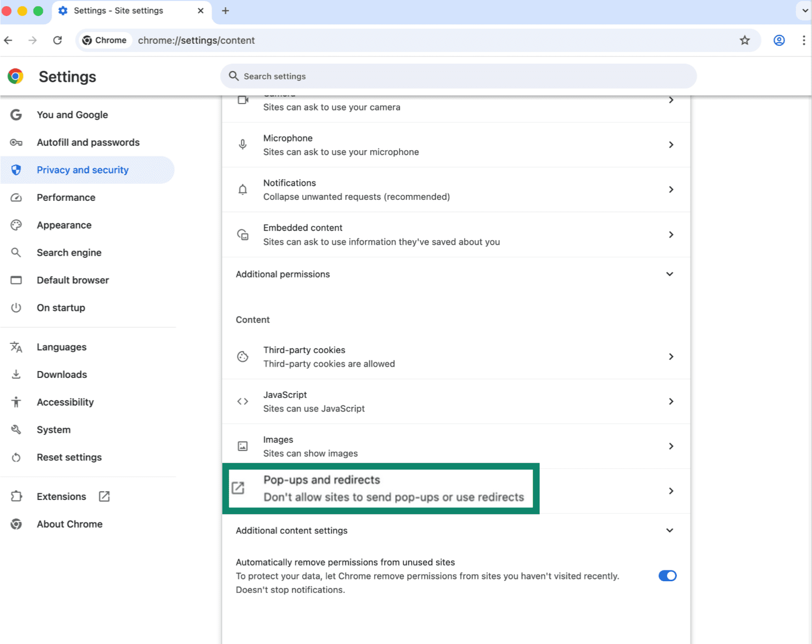Open the About Chrome page
This screenshot has width=812, height=644.
pyautogui.click(x=70, y=524)
